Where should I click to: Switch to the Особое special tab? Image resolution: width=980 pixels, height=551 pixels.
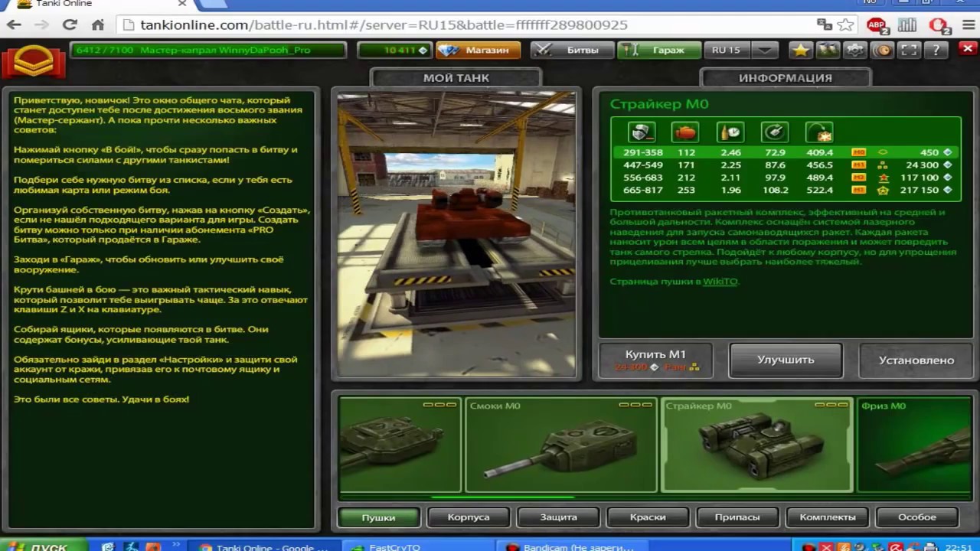916,517
